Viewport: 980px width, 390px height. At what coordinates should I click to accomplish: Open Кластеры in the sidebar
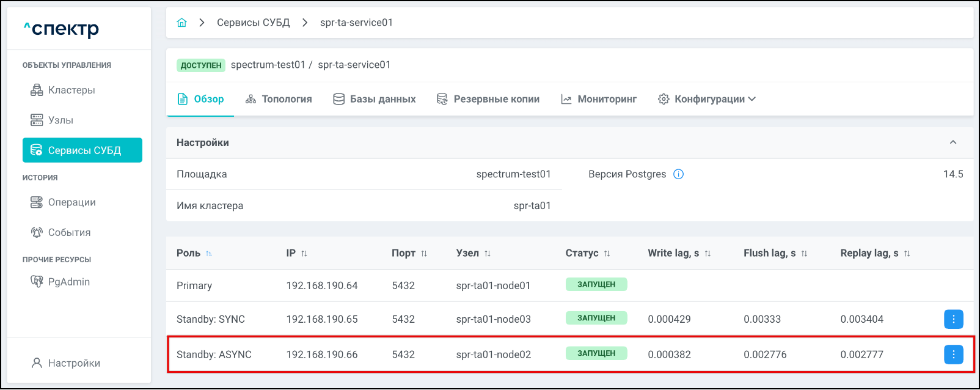71,90
